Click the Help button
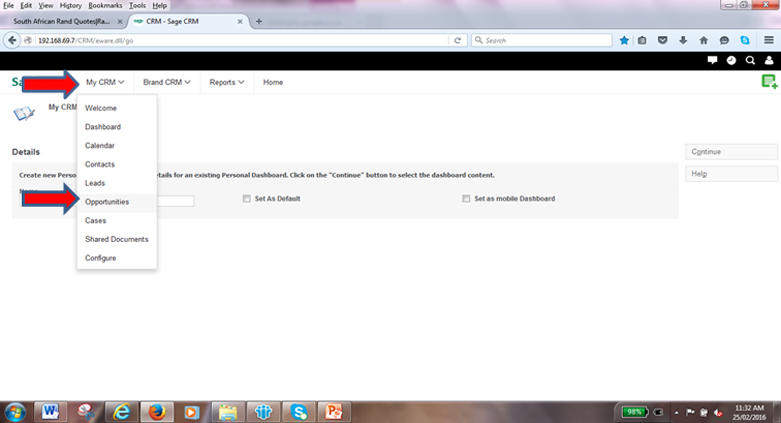The height and width of the screenshot is (423, 781). click(x=731, y=174)
